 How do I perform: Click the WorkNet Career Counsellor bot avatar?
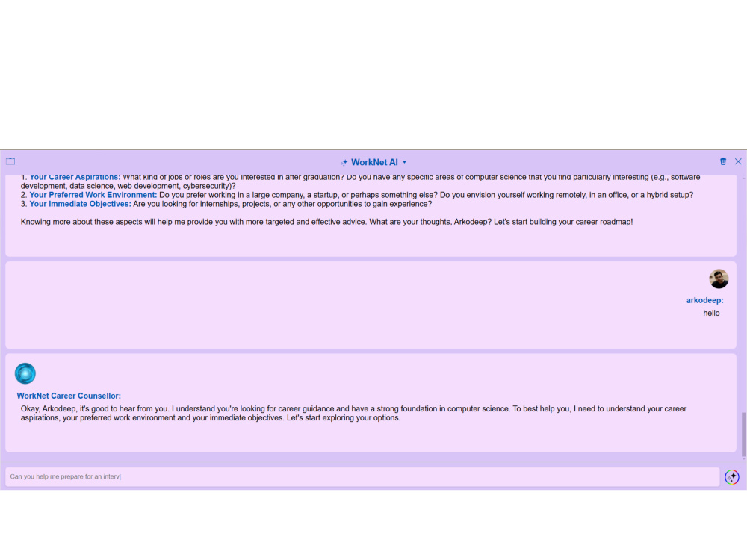25,373
